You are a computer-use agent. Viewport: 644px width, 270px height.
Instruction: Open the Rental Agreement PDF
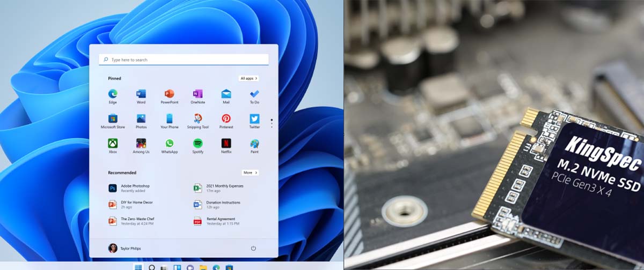pyautogui.click(x=216, y=221)
